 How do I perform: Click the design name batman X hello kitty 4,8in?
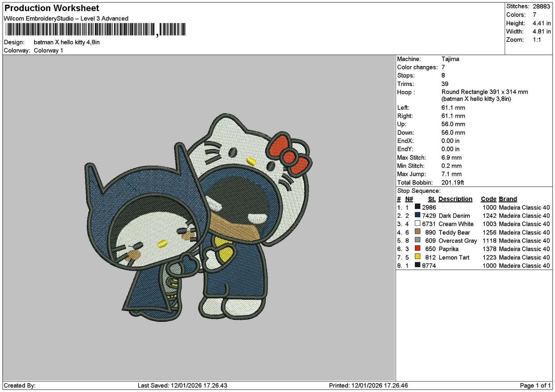tap(67, 42)
